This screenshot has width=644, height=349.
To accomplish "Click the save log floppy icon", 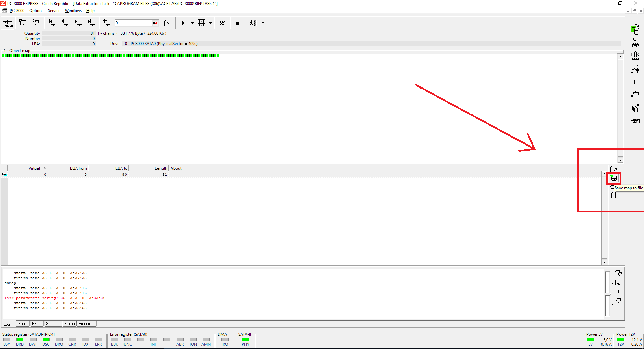I will coord(618,283).
